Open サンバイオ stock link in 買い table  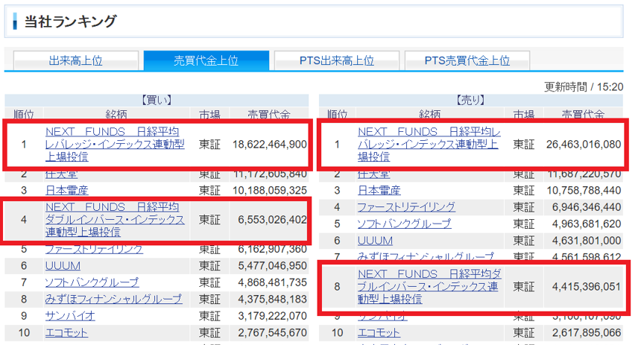pos(70,315)
